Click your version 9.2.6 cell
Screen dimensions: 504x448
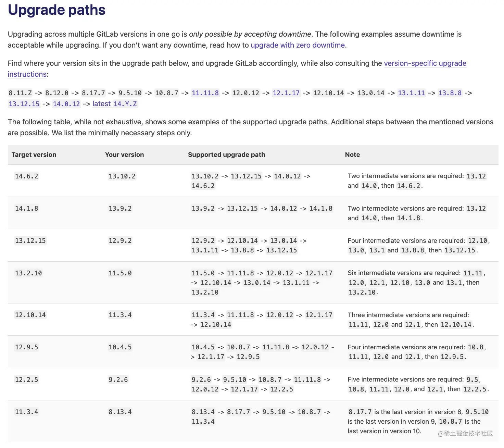[x=118, y=379]
